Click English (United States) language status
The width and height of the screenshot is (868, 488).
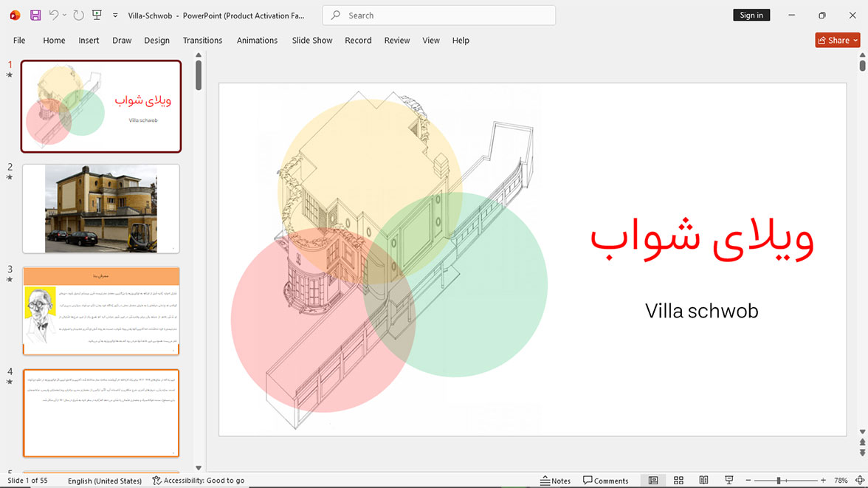pos(105,480)
